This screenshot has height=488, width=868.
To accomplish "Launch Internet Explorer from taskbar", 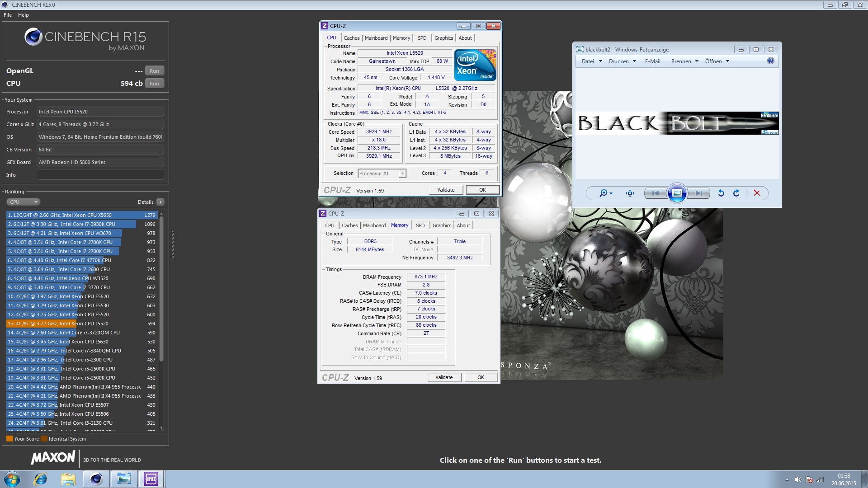I will pos(41,479).
